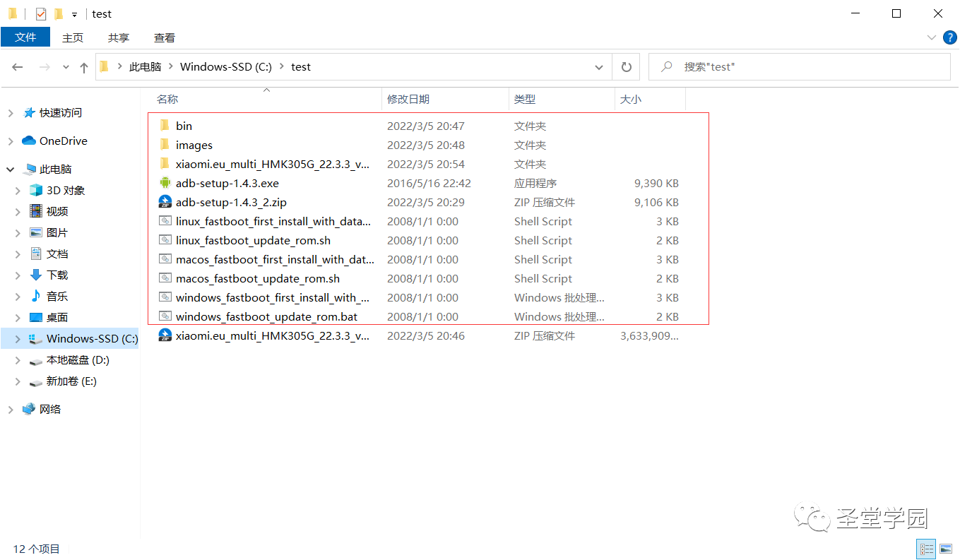
Task: Open the recent locations dropdown
Action: 66,67
